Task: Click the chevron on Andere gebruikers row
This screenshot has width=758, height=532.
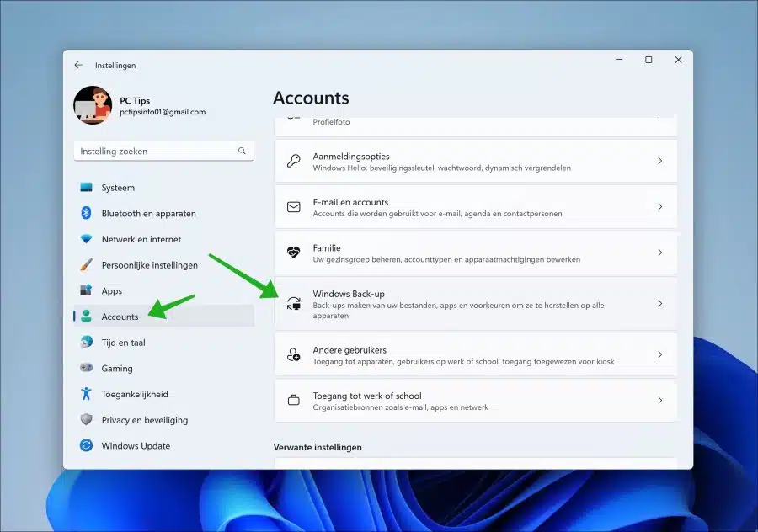Action: (x=659, y=354)
